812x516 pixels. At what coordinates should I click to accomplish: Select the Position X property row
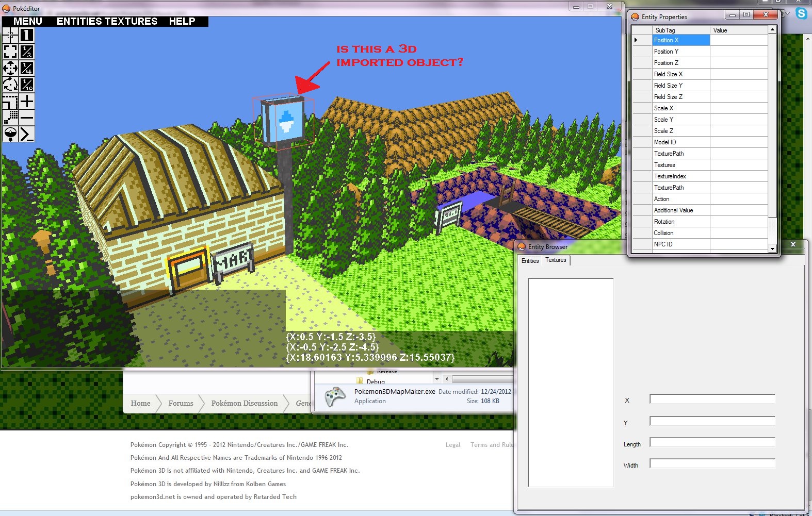pos(700,40)
